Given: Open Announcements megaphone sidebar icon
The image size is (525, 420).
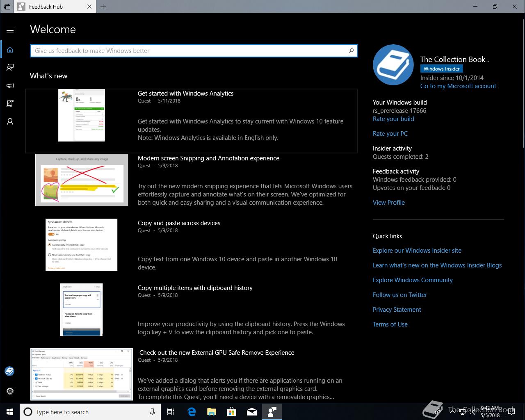Looking at the screenshot, I should tap(10, 86).
